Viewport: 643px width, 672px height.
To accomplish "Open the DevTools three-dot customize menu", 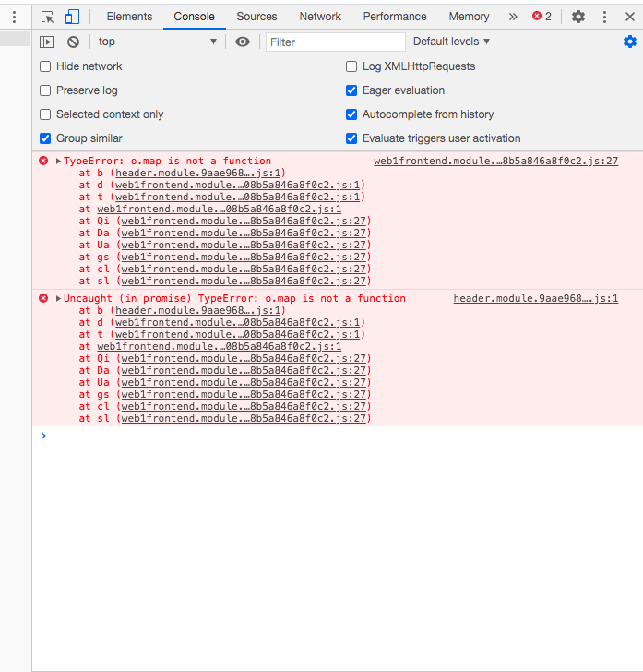I will [x=604, y=17].
